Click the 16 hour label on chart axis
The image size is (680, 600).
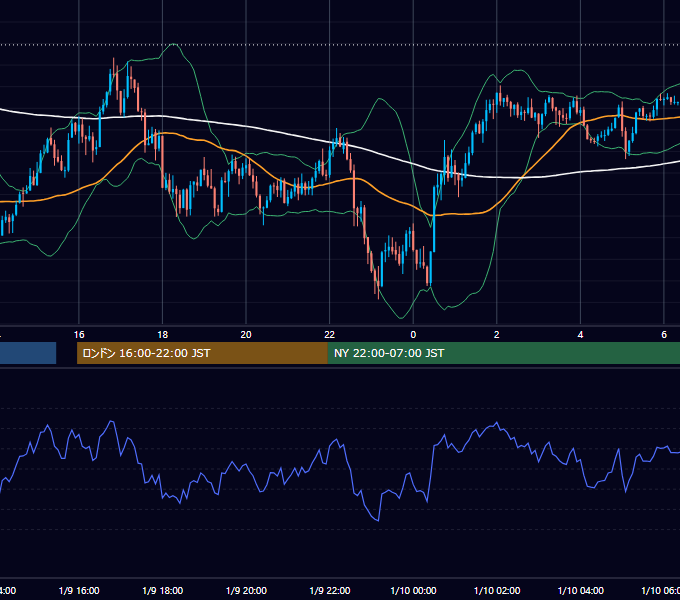79,335
